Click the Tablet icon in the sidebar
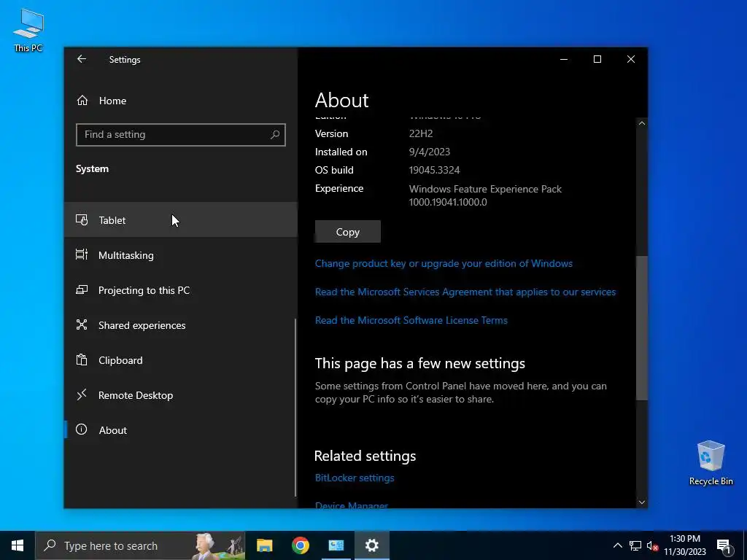Viewport: 747px width, 560px height. point(82,220)
